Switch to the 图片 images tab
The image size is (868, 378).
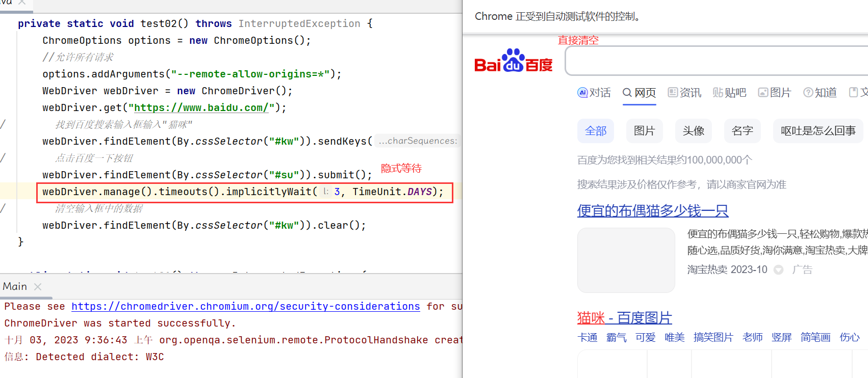tap(775, 93)
